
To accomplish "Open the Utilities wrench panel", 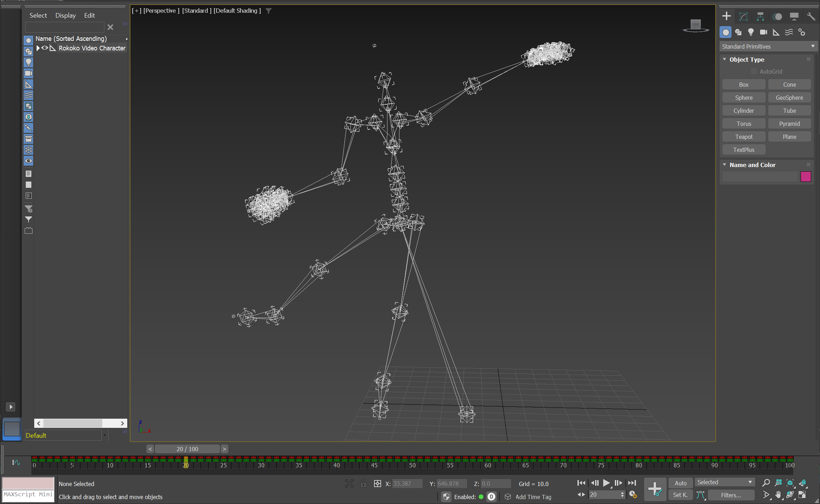I will tap(811, 17).
